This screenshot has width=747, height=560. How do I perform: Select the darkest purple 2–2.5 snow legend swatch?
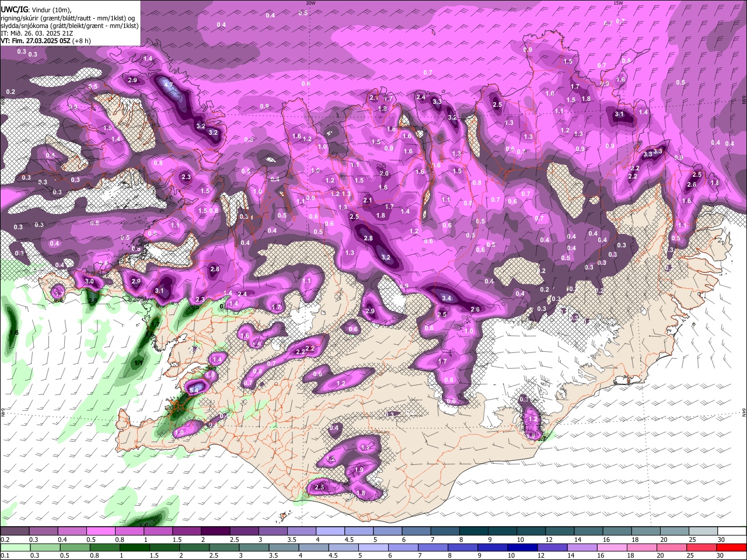click(215, 531)
